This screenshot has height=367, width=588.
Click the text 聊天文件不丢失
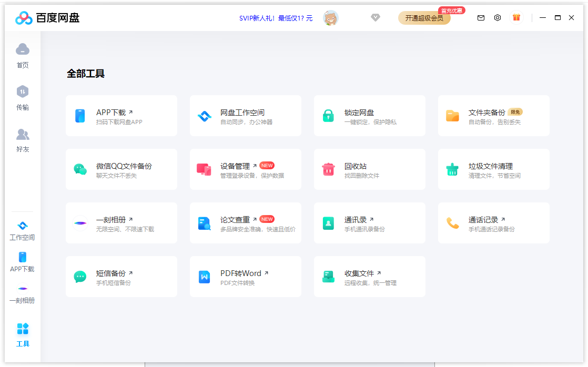(116, 176)
